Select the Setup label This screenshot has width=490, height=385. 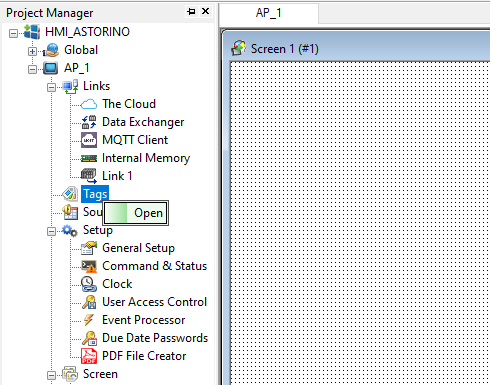coord(98,230)
